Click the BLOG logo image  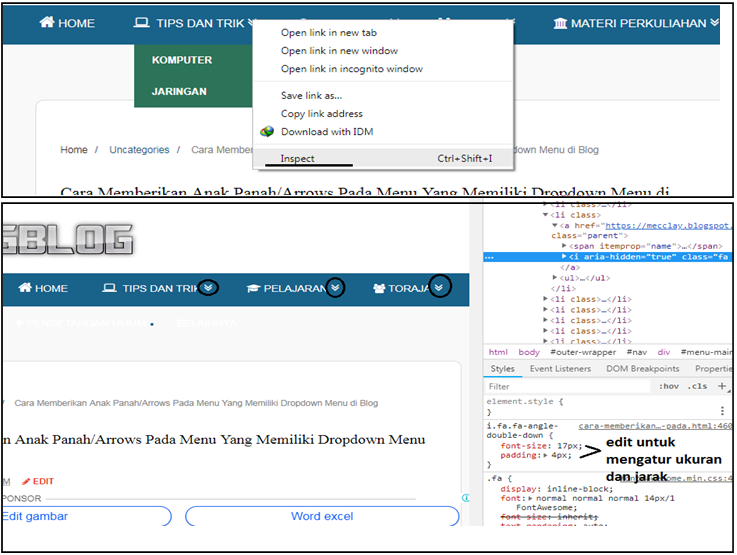click(x=68, y=239)
